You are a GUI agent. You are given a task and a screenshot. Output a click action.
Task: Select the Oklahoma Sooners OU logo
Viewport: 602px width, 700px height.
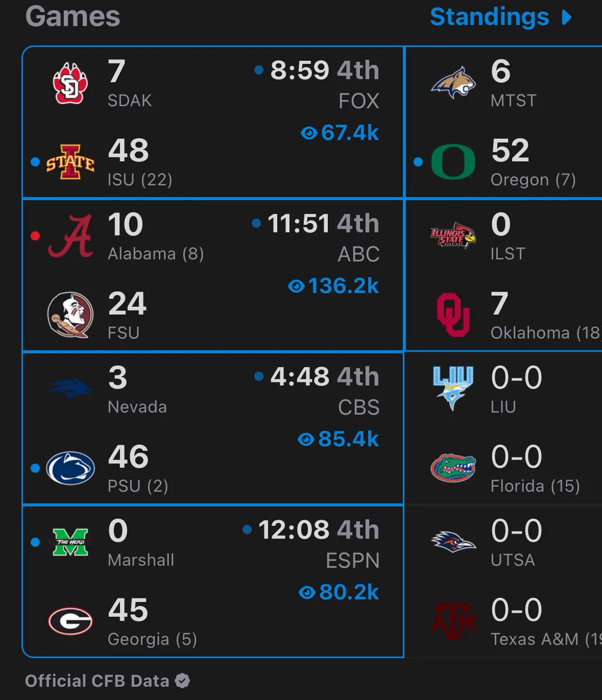[453, 316]
